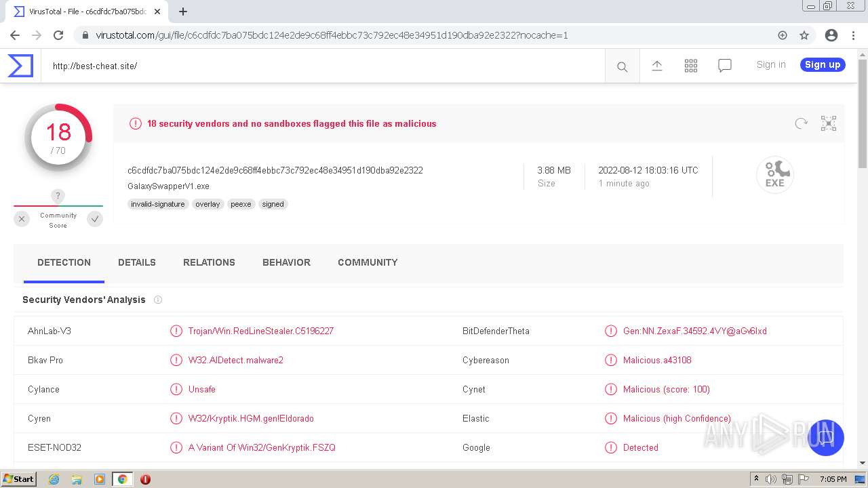868x488 pixels.
Task: Open the apps grid icon
Action: coord(690,66)
